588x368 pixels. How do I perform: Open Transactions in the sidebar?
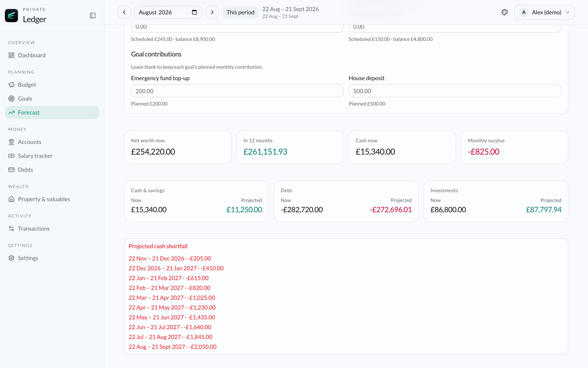click(52, 229)
